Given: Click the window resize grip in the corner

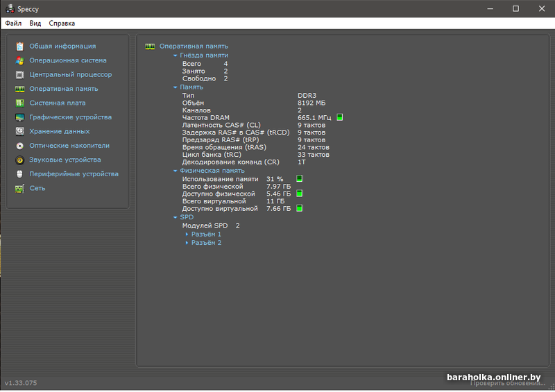Looking at the screenshot, I should coord(552,387).
